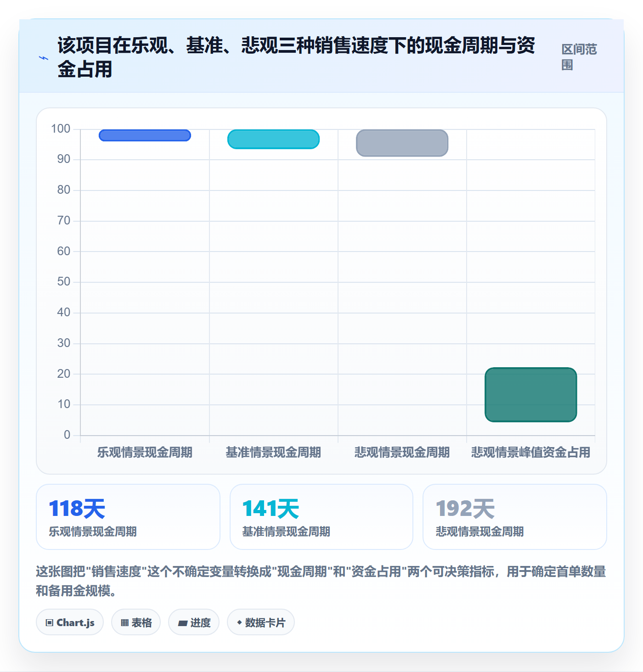Click the cyan 基准情景现金周期 chart bar
Image resolution: width=643 pixels, height=672 pixels.
coord(273,139)
